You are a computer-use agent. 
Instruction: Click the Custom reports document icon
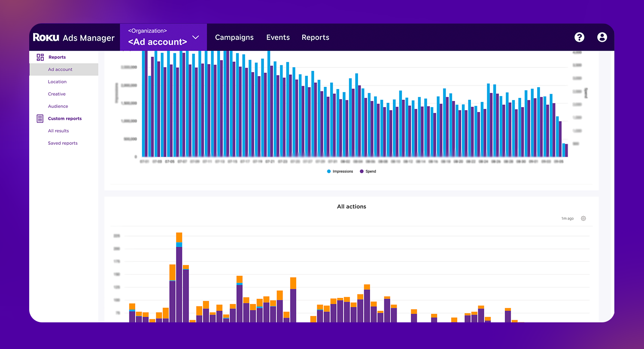tap(40, 118)
